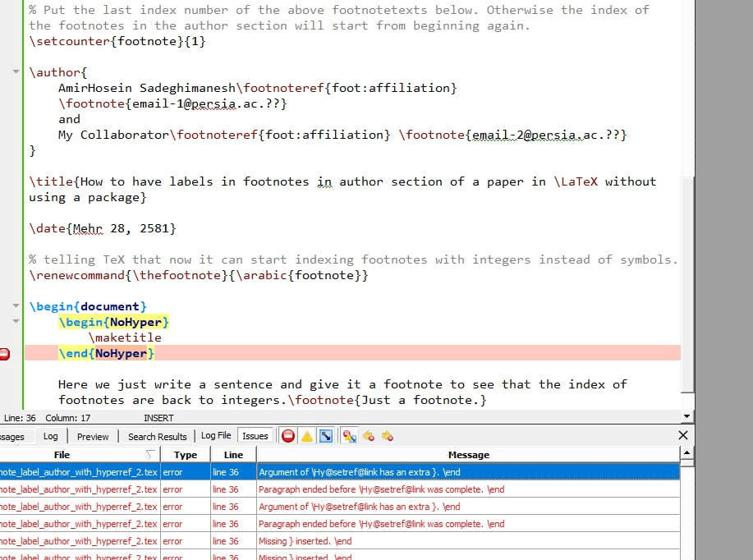
Task: Jump to the previous issue using the left arrow icon
Action: (x=368, y=436)
